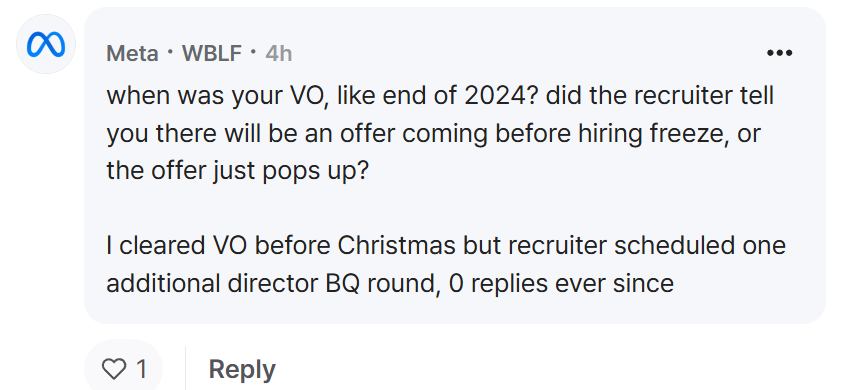The height and width of the screenshot is (390, 842).
Task: Open the three-dot more options menu
Action: [x=780, y=53]
